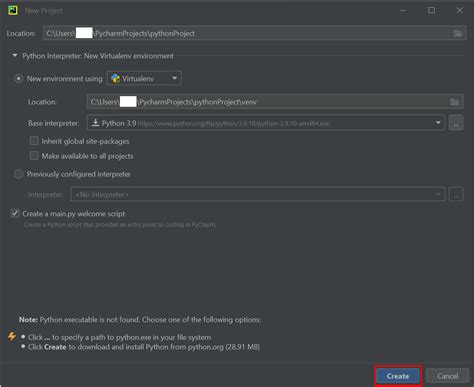
Task: Browse folder icon for venv Location field
Action: [455, 102]
